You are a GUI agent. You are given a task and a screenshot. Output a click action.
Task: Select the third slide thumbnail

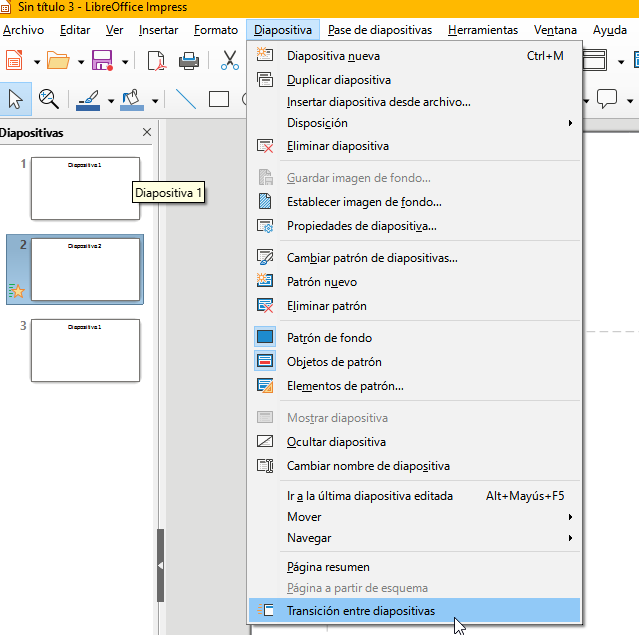click(x=85, y=350)
